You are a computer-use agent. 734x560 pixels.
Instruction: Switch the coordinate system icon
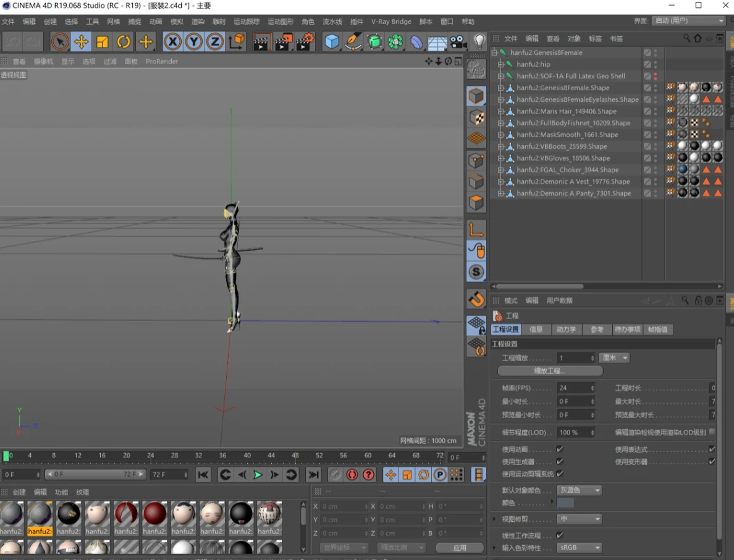point(237,41)
